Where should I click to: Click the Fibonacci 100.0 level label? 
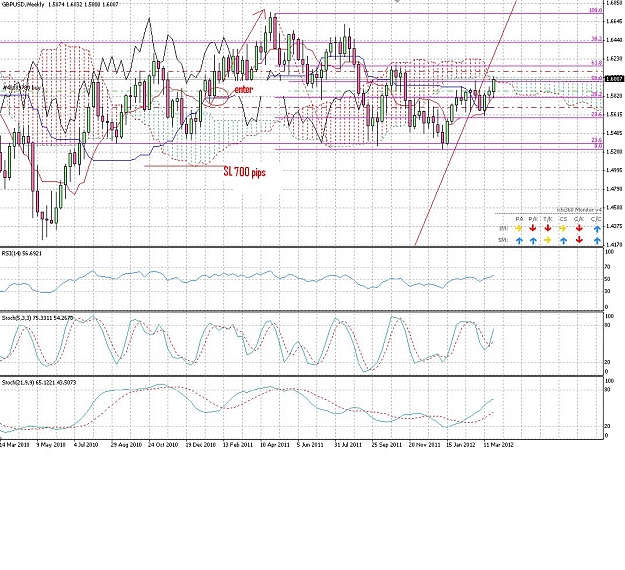pos(596,10)
